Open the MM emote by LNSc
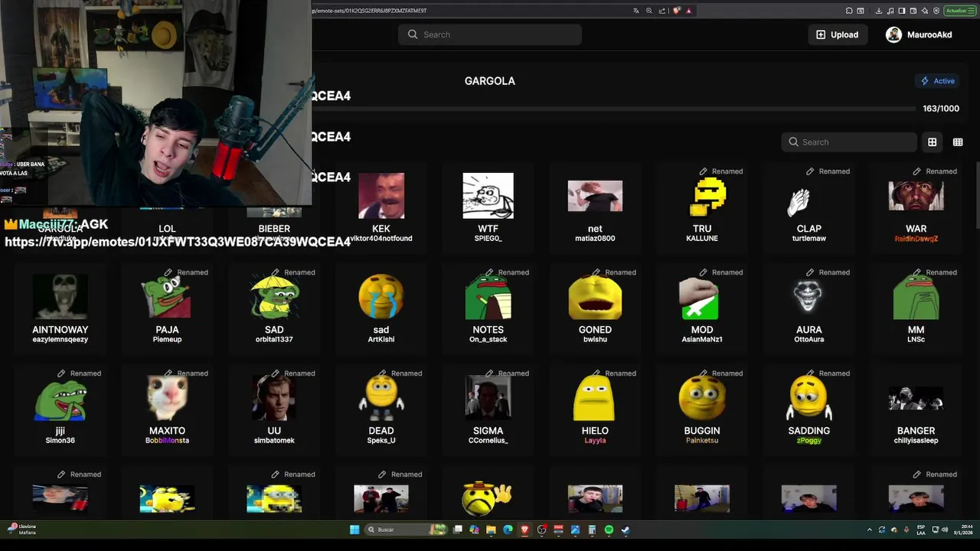 (916, 297)
